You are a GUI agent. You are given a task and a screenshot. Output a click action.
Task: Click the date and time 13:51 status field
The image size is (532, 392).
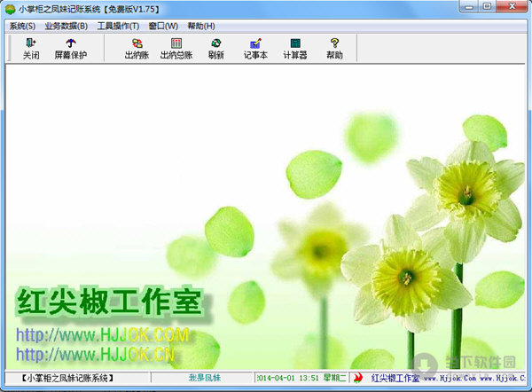coord(301,378)
